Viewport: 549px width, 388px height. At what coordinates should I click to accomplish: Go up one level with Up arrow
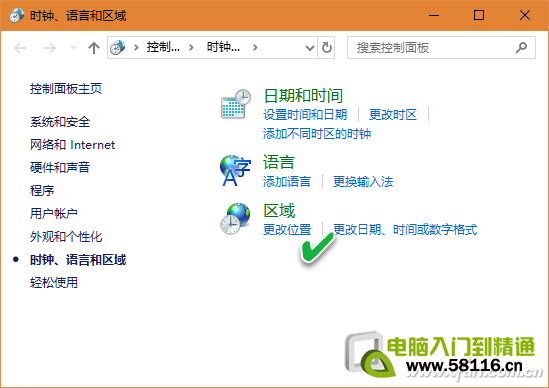click(x=93, y=48)
